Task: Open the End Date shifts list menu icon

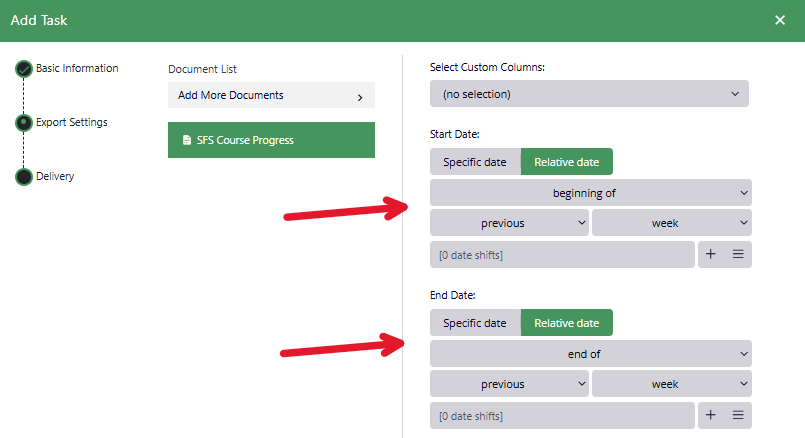Action: click(x=738, y=415)
